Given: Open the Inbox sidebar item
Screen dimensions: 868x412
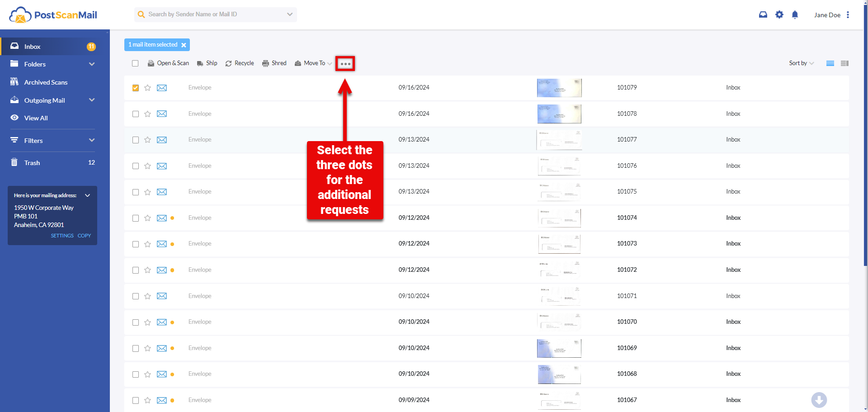Looking at the screenshot, I should pyautogui.click(x=55, y=47).
